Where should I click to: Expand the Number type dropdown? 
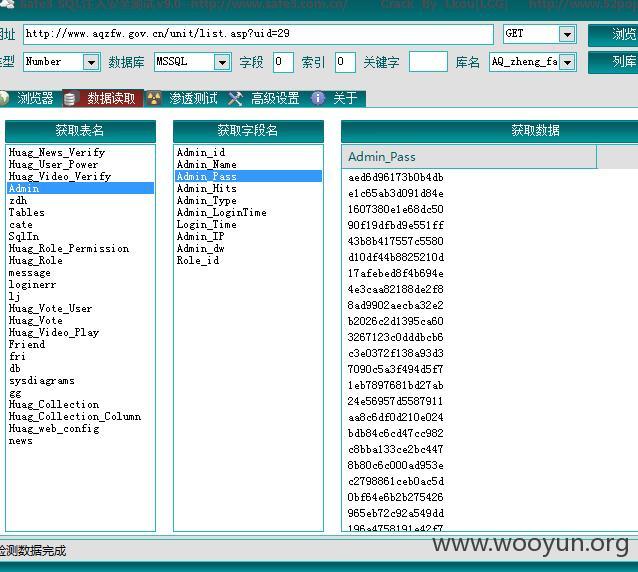coord(92,62)
